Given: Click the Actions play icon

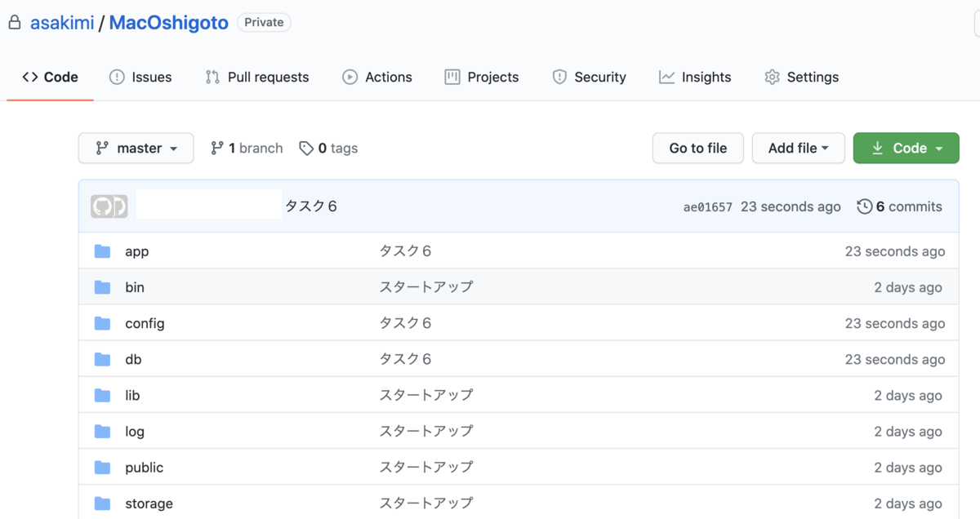Looking at the screenshot, I should click(350, 77).
